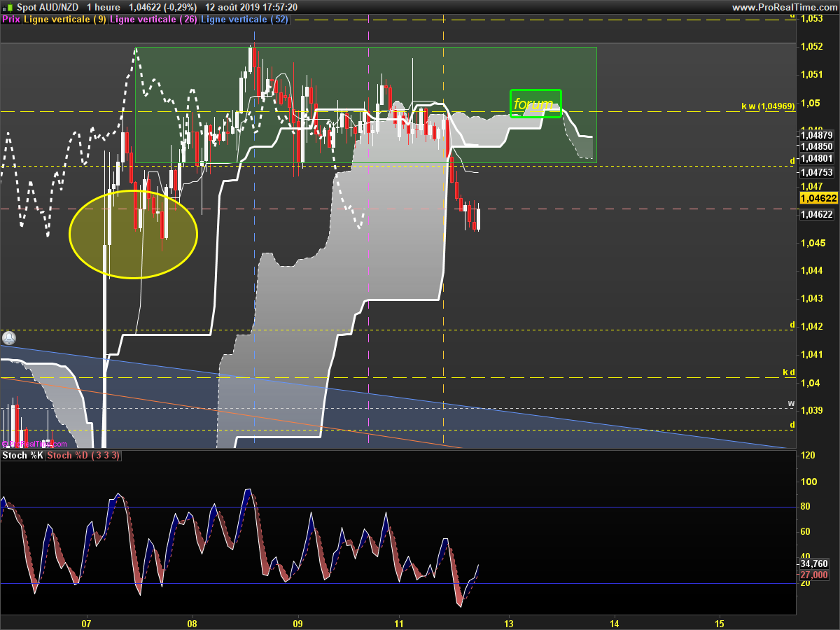Open the www.ProRealTime.com link
This screenshot has width=840, height=630.
click(784, 7)
